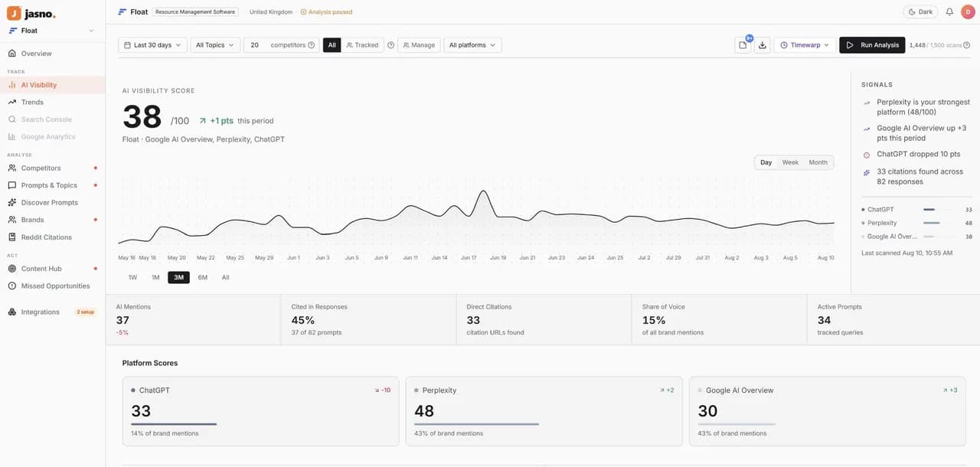Click the scans help question icon
This screenshot has width=980, height=467.
coord(966,45)
